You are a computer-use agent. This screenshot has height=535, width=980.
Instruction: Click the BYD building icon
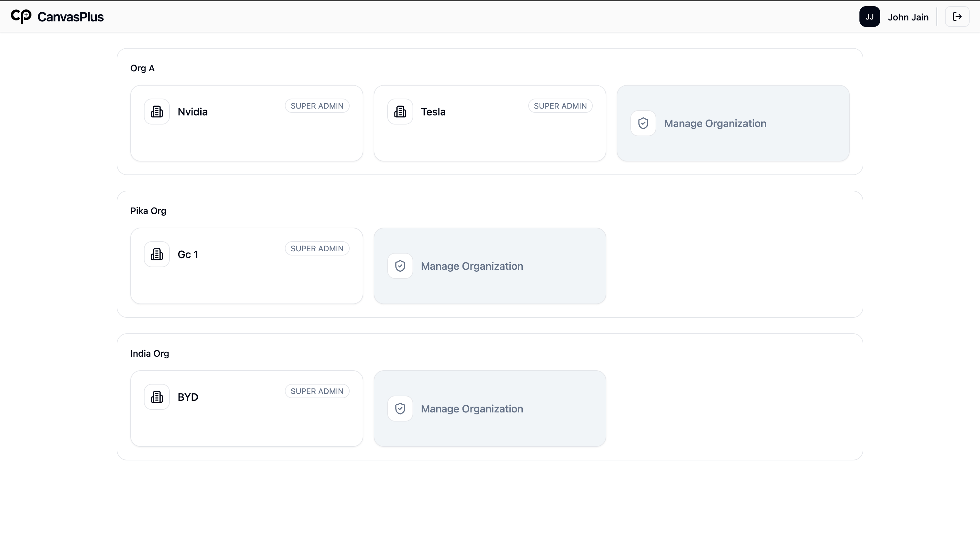click(157, 397)
